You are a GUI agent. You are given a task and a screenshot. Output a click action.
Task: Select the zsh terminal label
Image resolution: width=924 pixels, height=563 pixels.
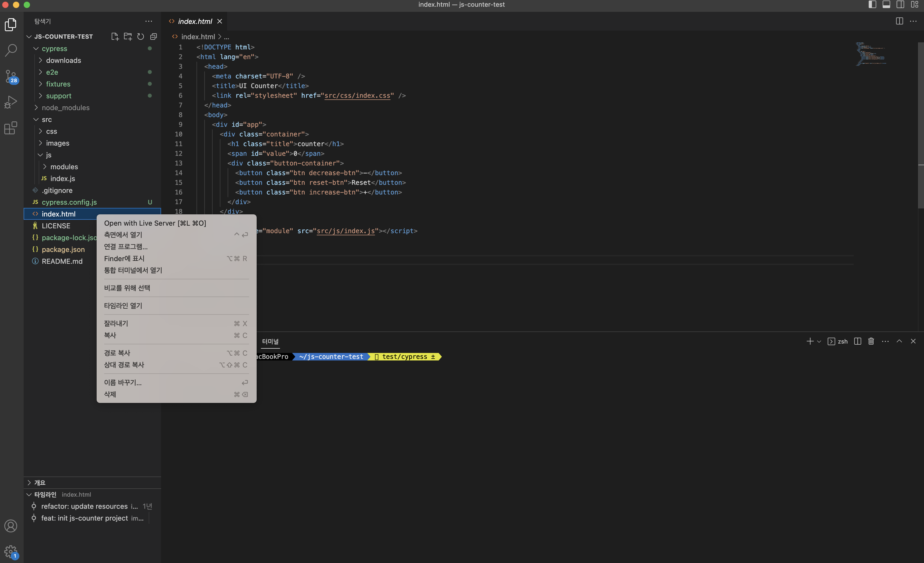(837, 341)
